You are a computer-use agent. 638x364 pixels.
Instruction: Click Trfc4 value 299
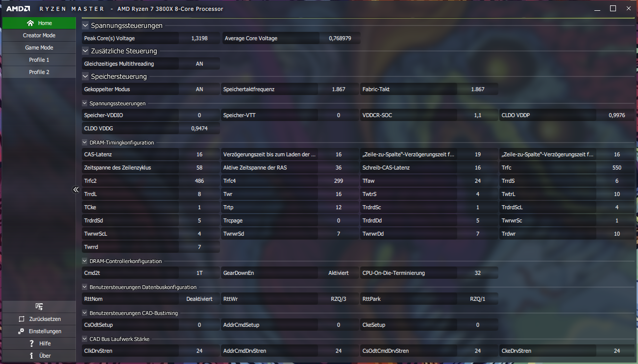pyautogui.click(x=339, y=181)
